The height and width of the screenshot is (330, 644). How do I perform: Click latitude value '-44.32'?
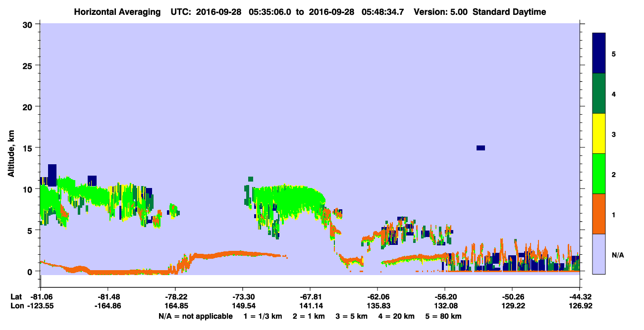(x=580, y=297)
